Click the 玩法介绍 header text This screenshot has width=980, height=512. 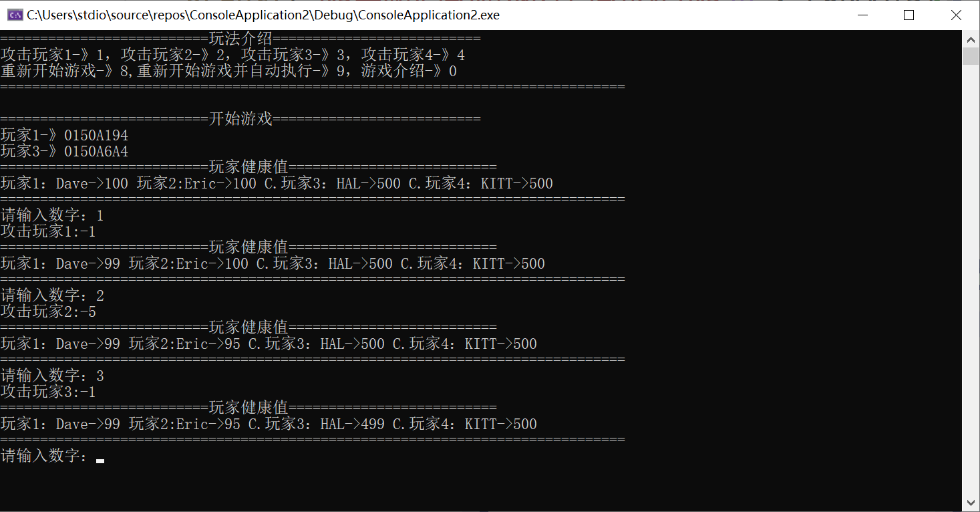click(x=240, y=39)
